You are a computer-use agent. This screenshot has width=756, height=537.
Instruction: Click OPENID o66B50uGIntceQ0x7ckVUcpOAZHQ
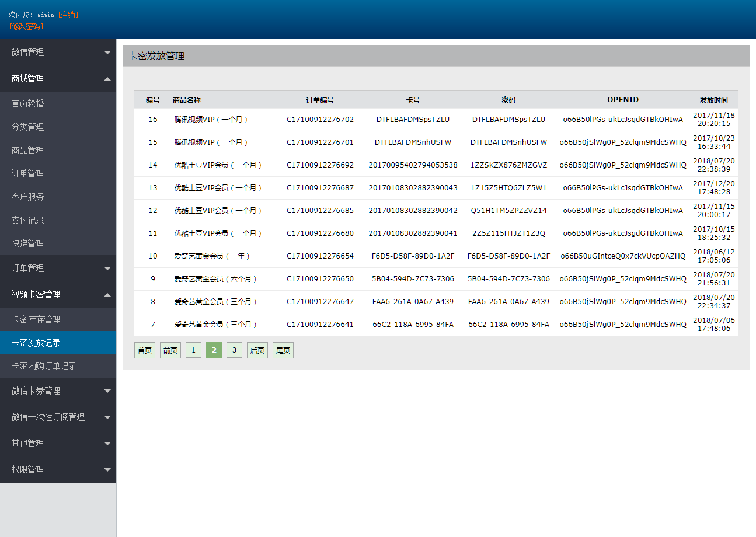623,256
